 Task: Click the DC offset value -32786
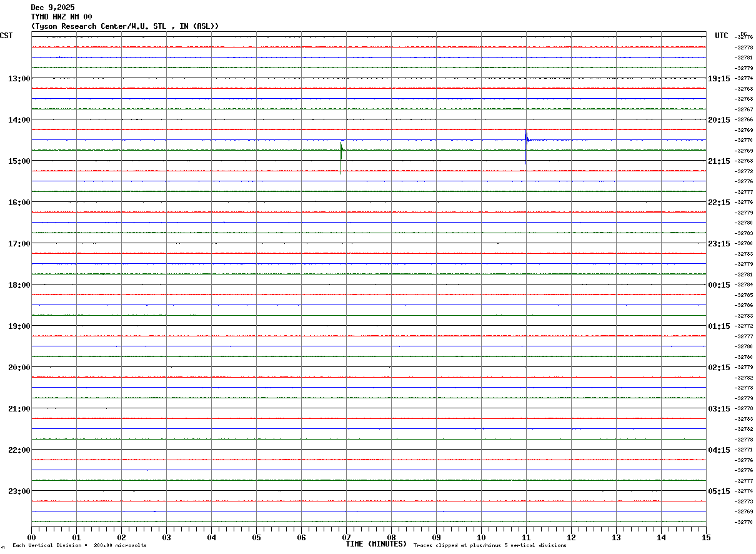pyautogui.click(x=745, y=305)
